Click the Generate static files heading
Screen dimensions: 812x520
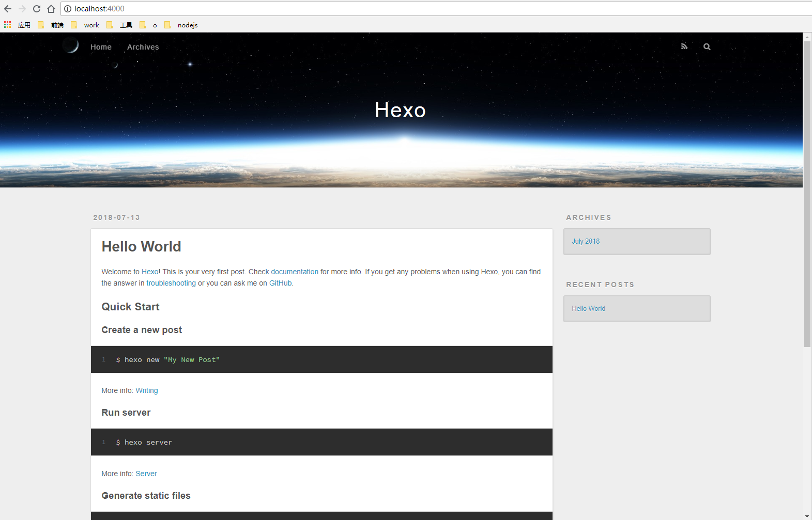coord(146,496)
